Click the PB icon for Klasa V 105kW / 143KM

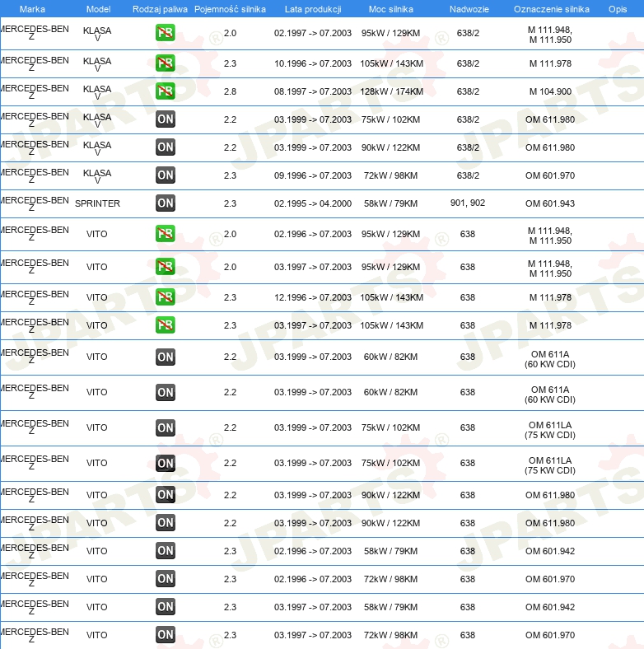point(166,63)
